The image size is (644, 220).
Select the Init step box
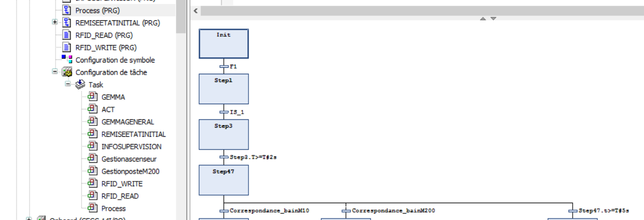223,44
